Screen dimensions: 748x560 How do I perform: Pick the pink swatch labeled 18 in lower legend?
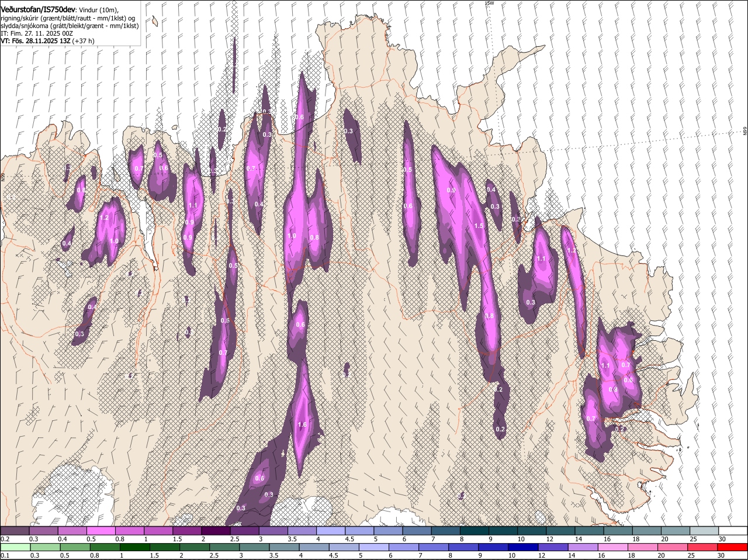[643, 547]
